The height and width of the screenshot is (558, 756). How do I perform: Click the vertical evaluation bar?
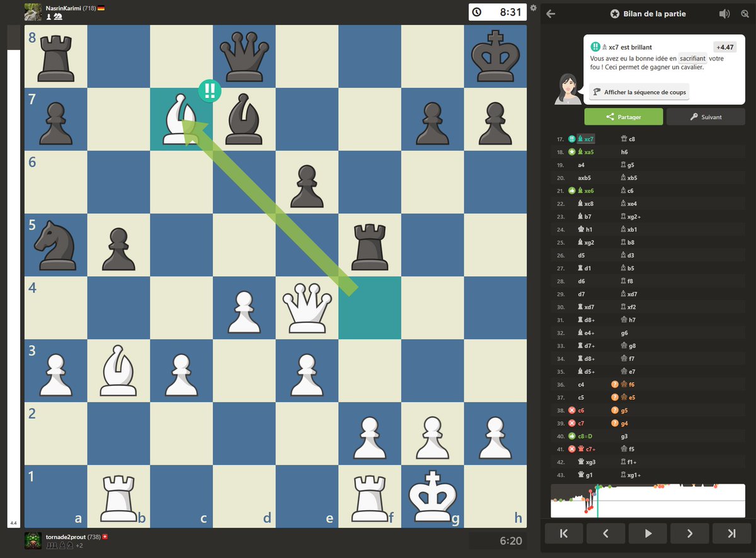point(13,276)
